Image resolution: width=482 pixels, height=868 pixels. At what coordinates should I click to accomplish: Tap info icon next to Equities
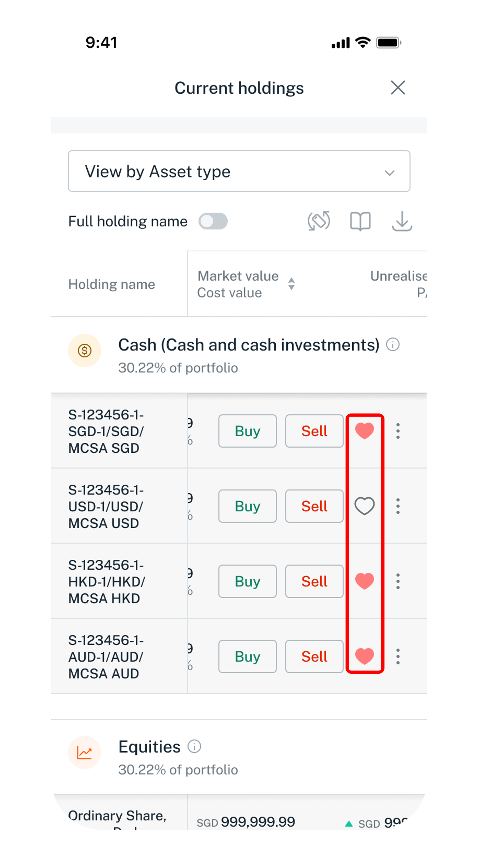194,746
